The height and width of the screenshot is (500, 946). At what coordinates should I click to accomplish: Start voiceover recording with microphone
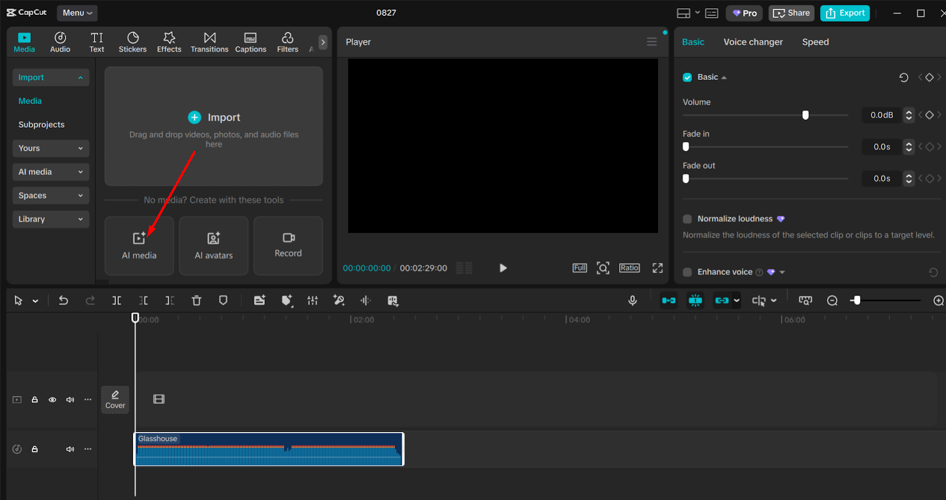[x=632, y=300]
